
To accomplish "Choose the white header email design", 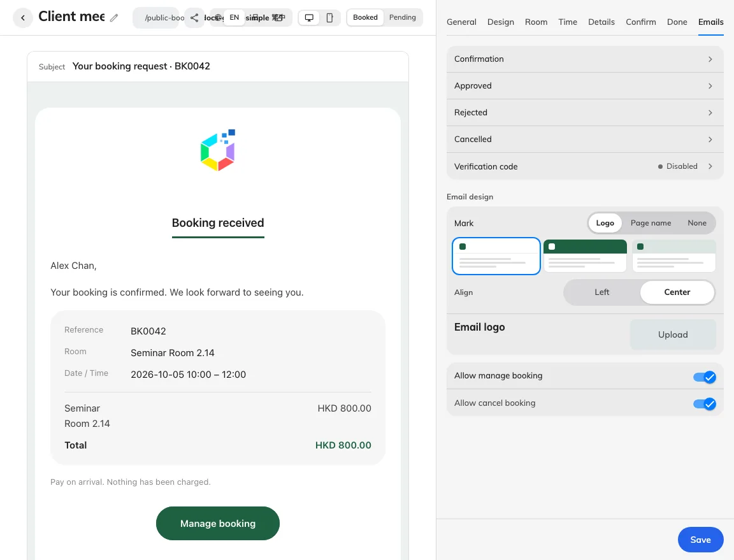I will [x=496, y=255].
